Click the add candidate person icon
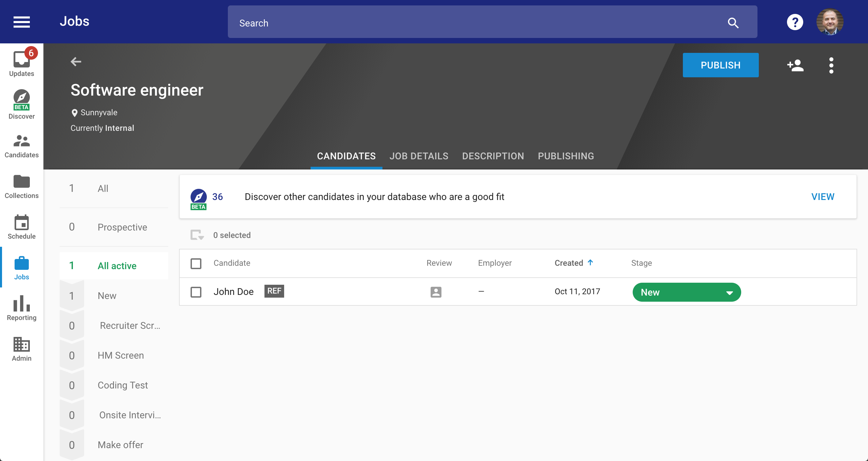This screenshot has height=461, width=868. pyautogui.click(x=795, y=65)
